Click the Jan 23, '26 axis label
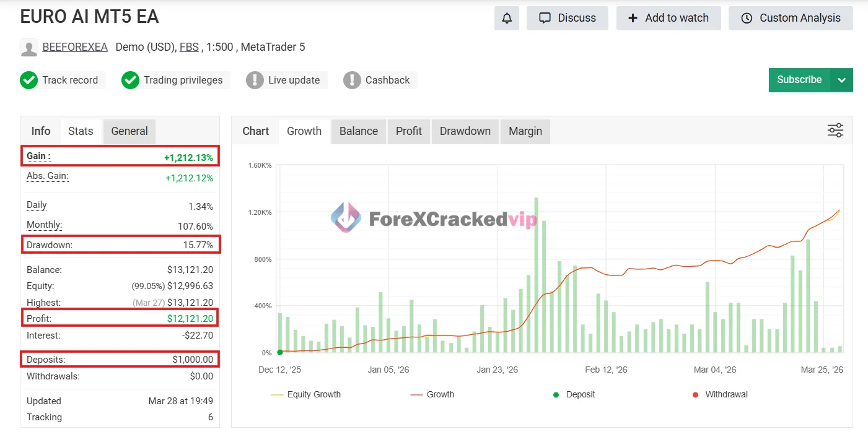The width and height of the screenshot is (868, 437). click(x=498, y=370)
